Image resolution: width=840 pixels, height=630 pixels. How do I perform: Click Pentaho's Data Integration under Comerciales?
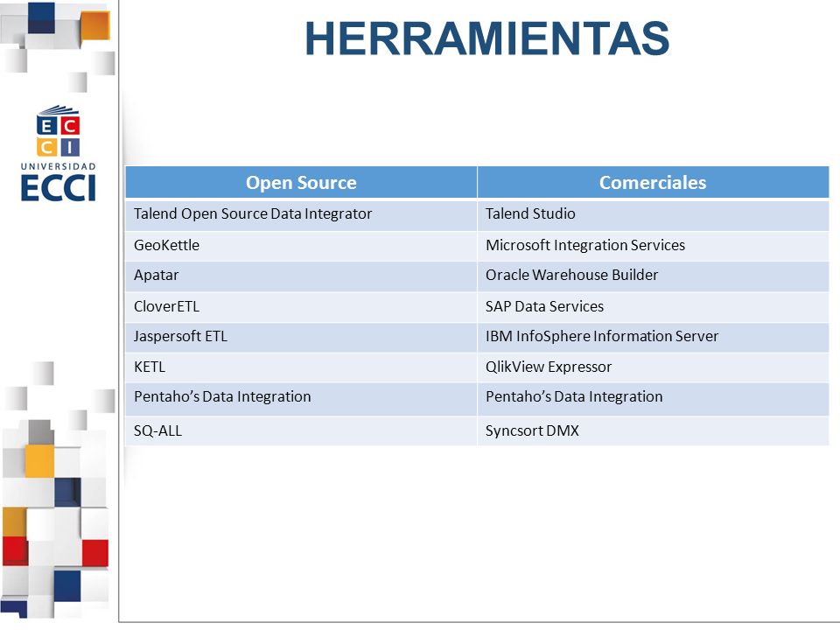[x=653, y=399]
